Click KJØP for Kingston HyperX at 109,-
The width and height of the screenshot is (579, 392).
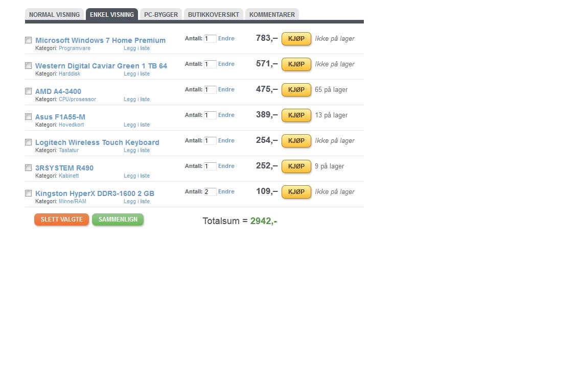[x=296, y=192]
